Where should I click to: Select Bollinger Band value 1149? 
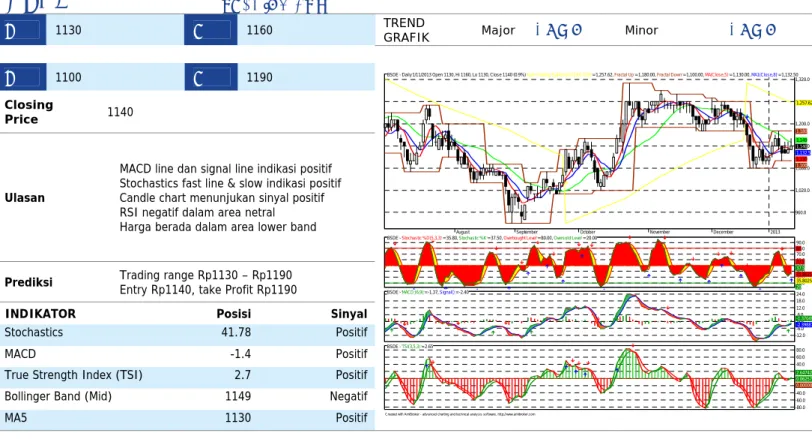pos(238,397)
